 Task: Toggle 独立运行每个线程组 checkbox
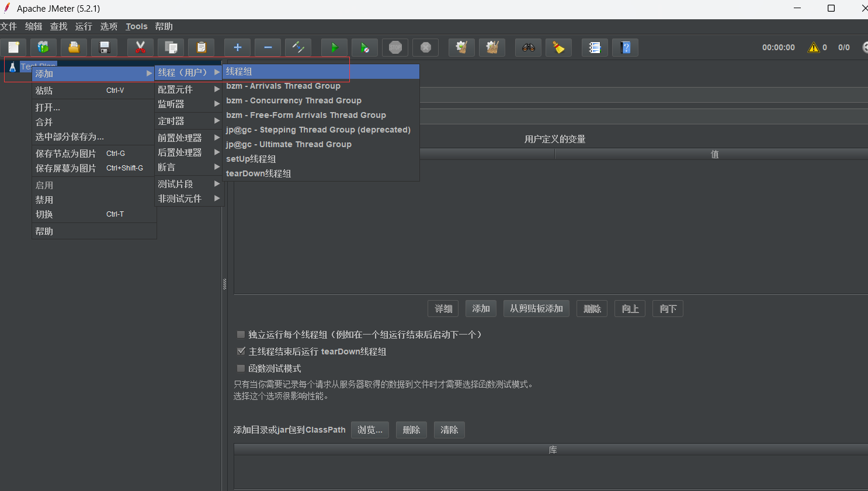click(x=241, y=335)
